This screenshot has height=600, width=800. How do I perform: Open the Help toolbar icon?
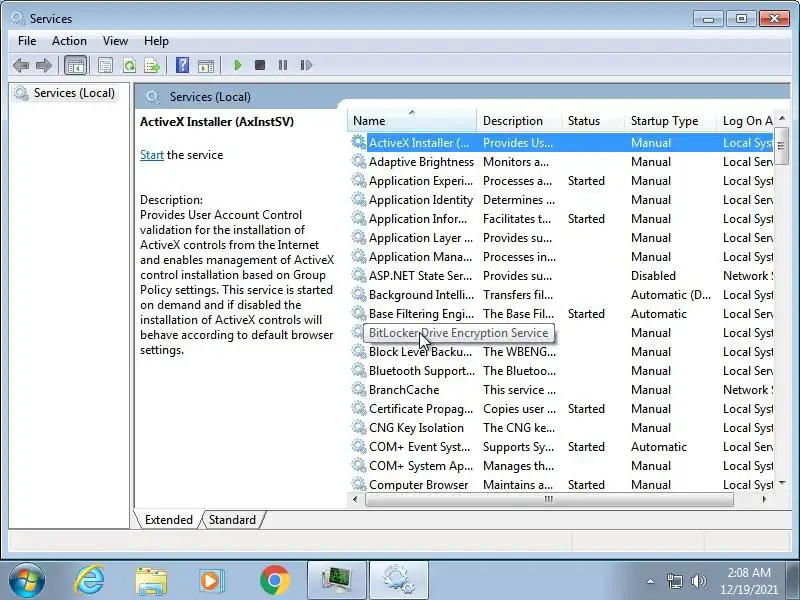coord(182,65)
